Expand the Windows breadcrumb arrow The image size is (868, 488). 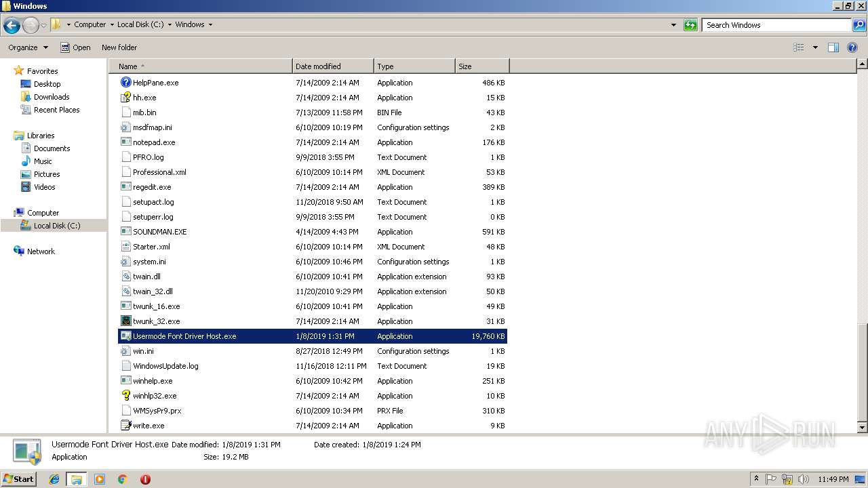point(210,24)
